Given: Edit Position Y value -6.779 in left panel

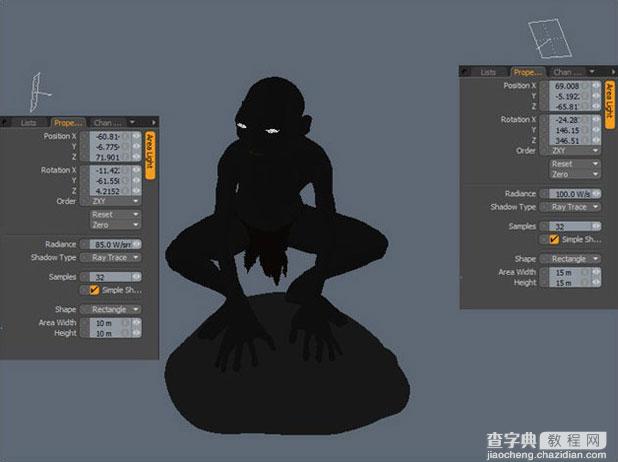Looking at the screenshot, I should click(x=110, y=147).
